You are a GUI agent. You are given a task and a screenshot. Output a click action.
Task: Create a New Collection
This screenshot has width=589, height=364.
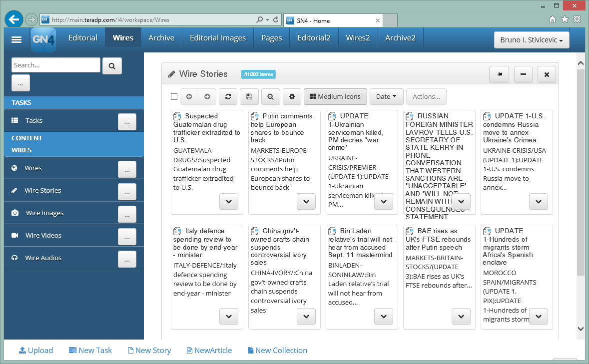277,351
